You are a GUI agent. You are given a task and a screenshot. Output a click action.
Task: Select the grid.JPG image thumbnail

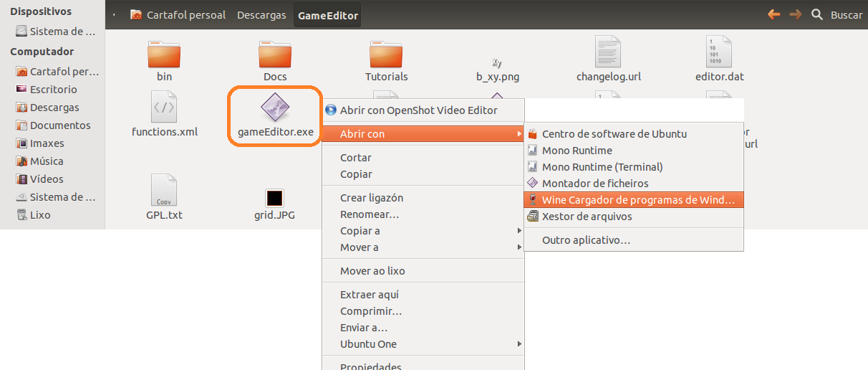[x=274, y=198]
